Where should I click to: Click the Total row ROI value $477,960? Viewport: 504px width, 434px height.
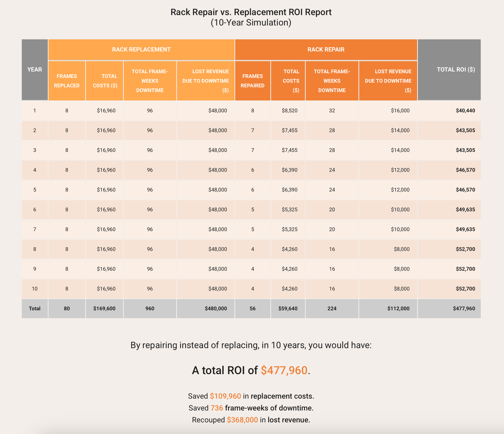(x=464, y=309)
